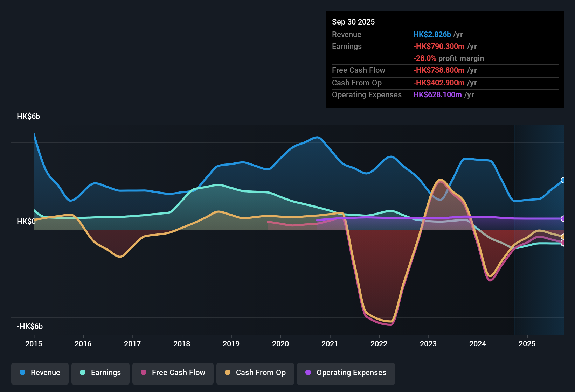Image resolution: width=575 pixels, height=392 pixels.
Task: Click the pink Free Cash Flow dot icon
Action: 143,373
